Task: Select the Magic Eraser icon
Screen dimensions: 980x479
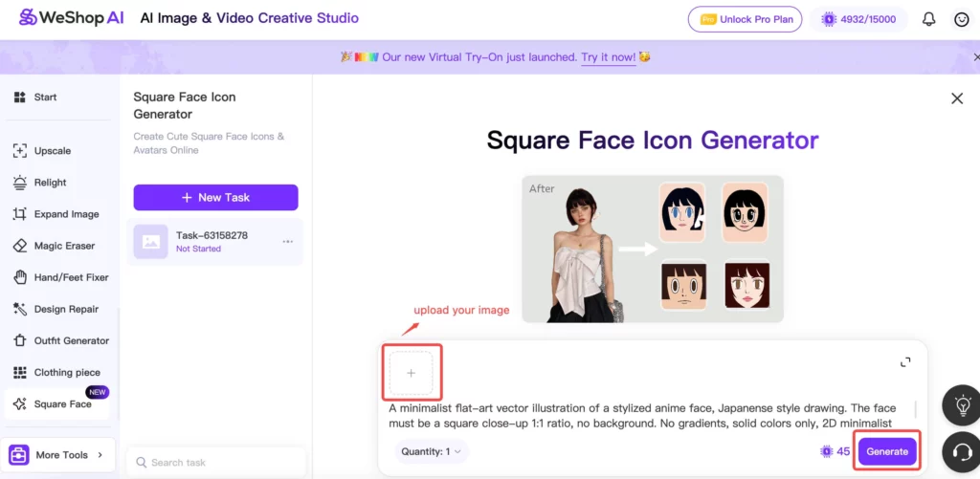Action: pos(20,246)
